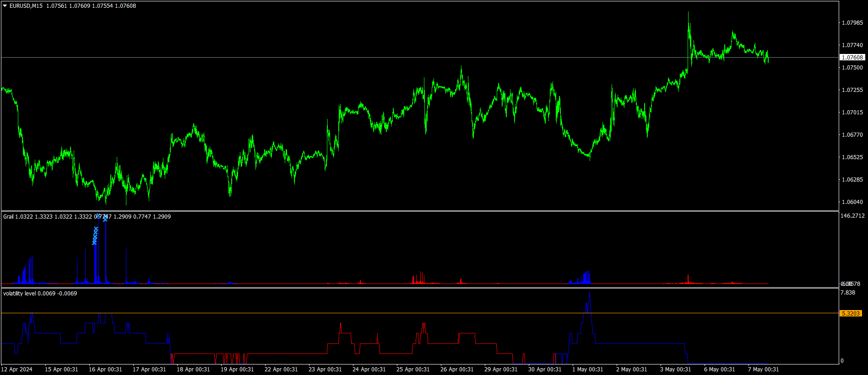
Task: Click the 1.07255 price axis label
Action: tap(852, 90)
